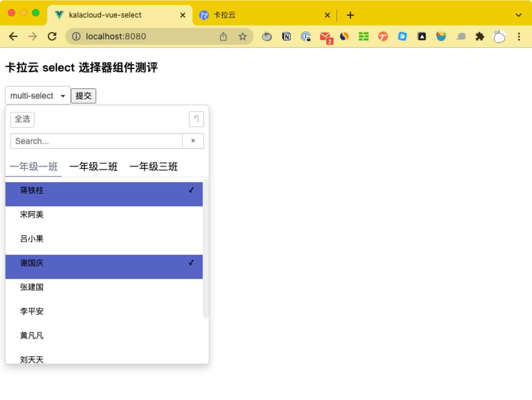Click the 提交 submit button
The height and width of the screenshot is (400, 532).
(84, 96)
